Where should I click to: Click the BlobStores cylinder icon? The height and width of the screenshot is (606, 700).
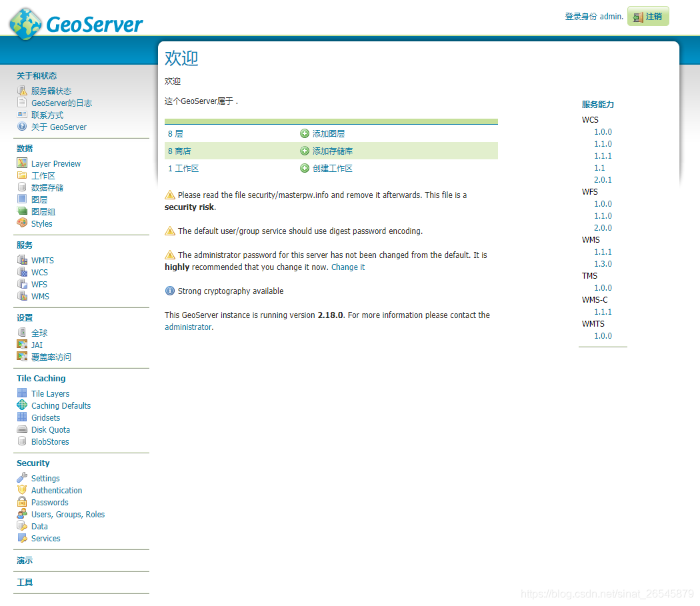(x=22, y=441)
